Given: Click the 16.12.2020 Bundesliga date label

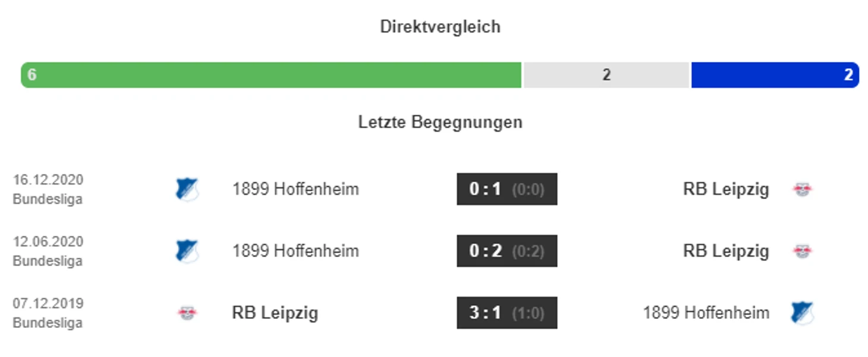Looking at the screenshot, I should tap(48, 189).
